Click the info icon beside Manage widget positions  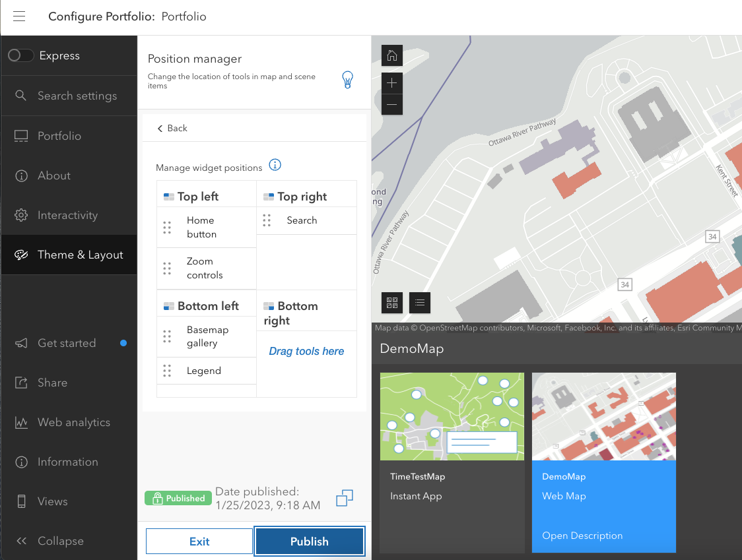coord(275,166)
